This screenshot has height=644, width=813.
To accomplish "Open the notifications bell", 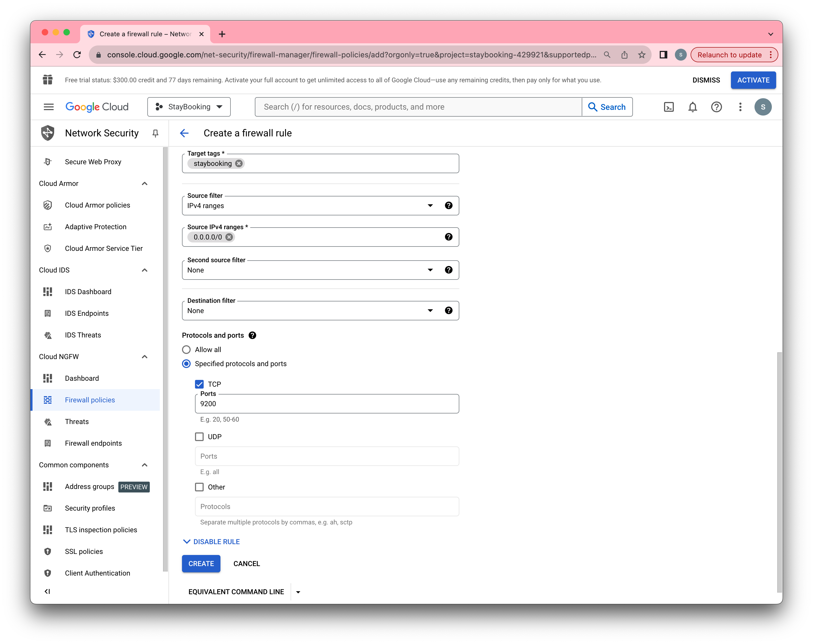I will coord(692,107).
